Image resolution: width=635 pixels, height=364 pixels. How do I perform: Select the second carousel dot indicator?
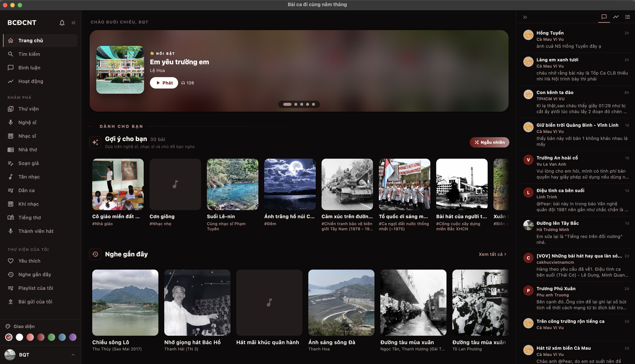tap(296, 104)
